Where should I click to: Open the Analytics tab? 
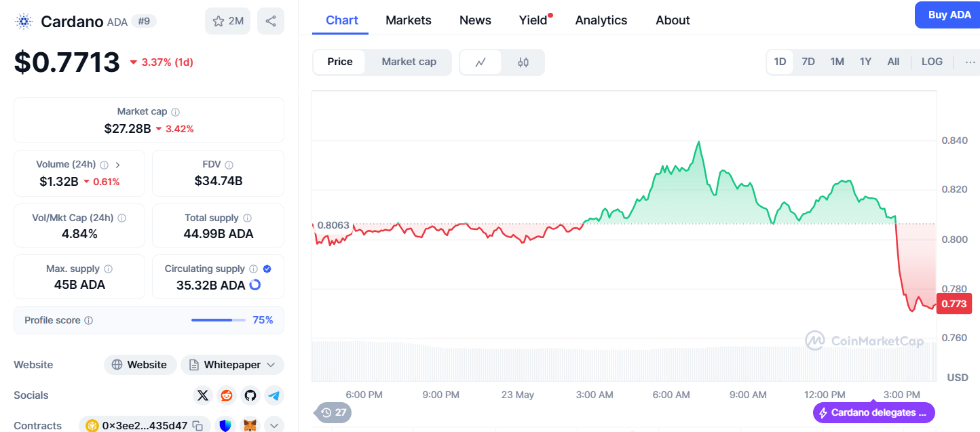[x=601, y=20]
